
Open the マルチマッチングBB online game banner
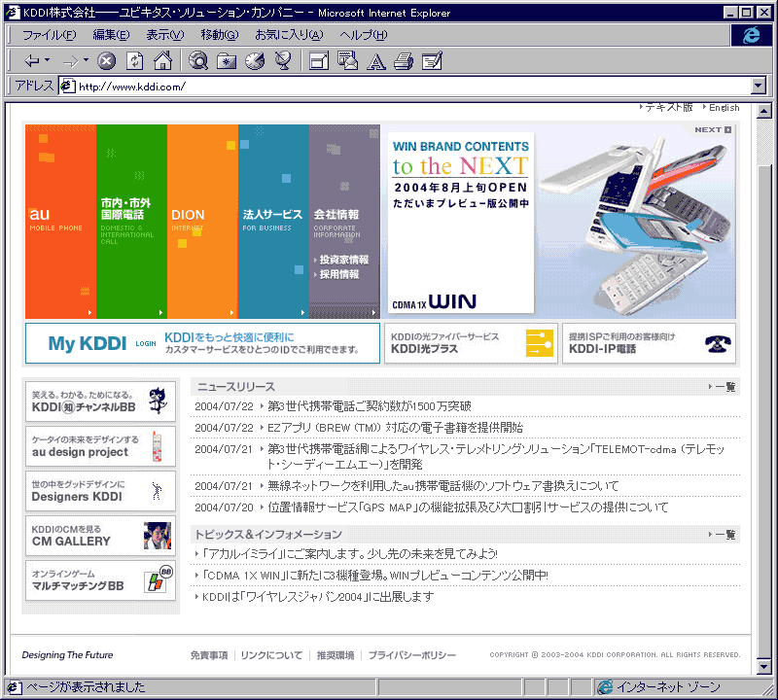[100, 580]
